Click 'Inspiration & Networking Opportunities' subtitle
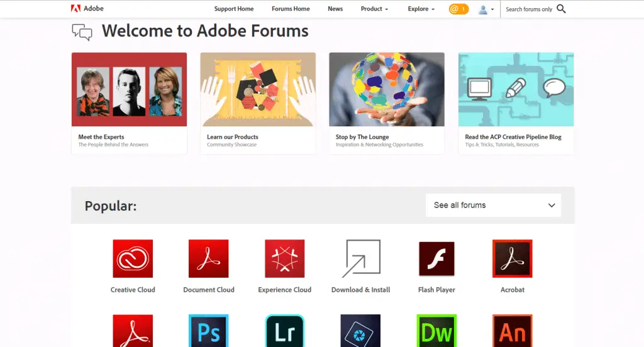644x347 pixels. pyautogui.click(x=379, y=145)
